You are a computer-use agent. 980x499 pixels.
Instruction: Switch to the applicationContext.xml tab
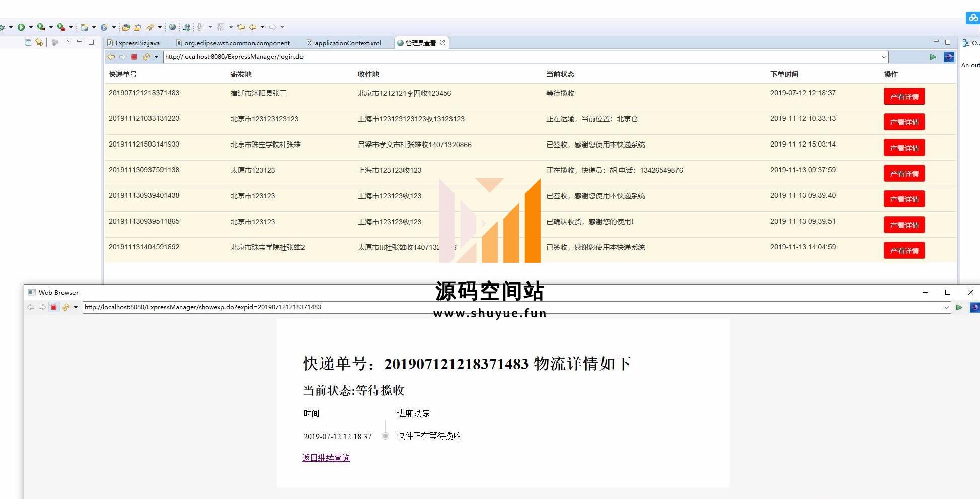coord(347,43)
